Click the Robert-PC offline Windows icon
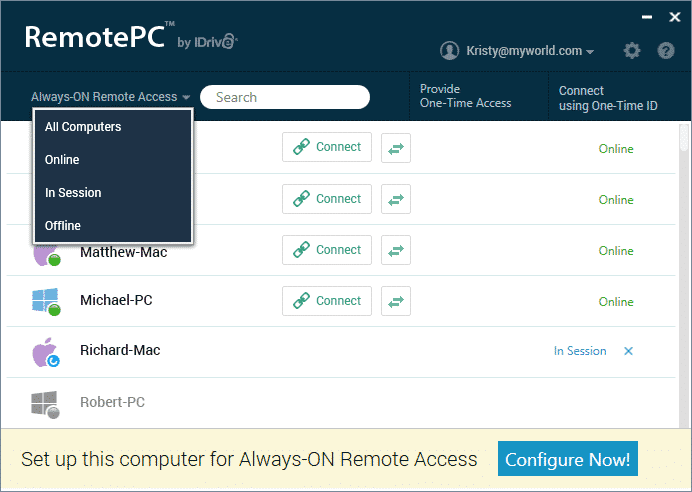The width and height of the screenshot is (692, 492). pos(45,404)
